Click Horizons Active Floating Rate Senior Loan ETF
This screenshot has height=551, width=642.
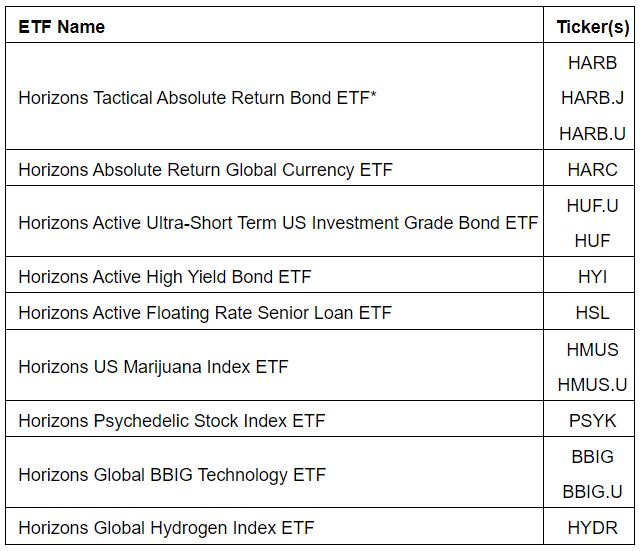tap(204, 312)
